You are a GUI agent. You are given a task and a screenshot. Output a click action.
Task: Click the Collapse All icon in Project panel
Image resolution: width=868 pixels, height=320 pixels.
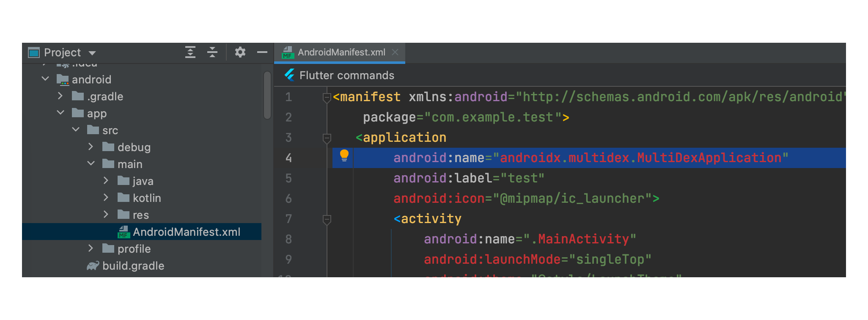tap(212, 52)
